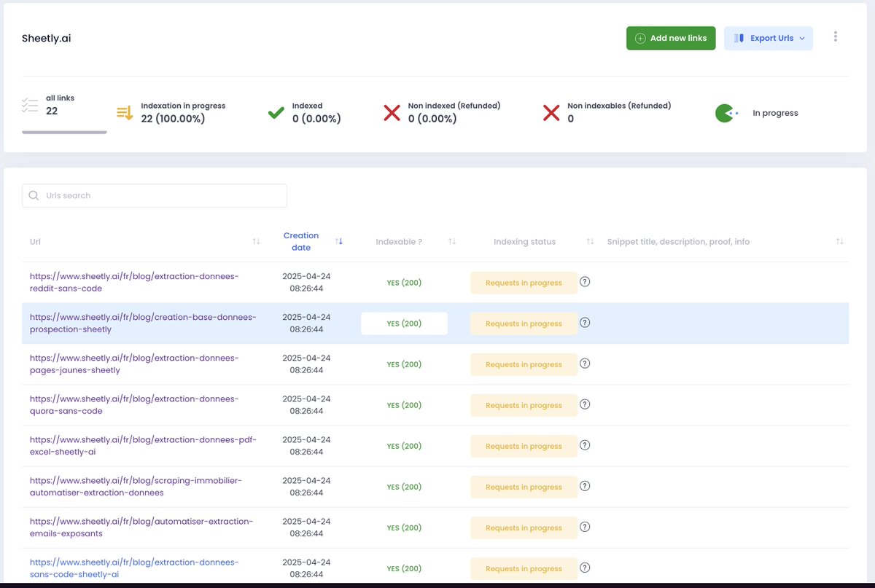Click help icon in scraping-immobilier row

585,486
